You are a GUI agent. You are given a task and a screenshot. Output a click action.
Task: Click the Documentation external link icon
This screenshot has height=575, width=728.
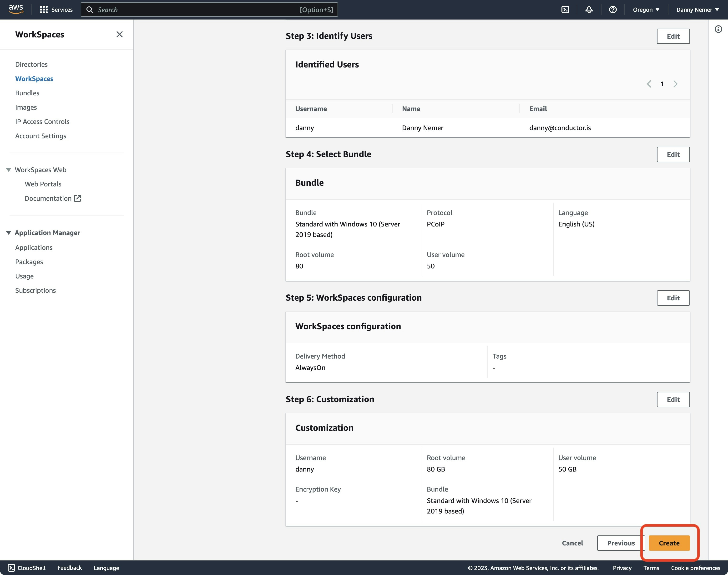pos(77,198)
